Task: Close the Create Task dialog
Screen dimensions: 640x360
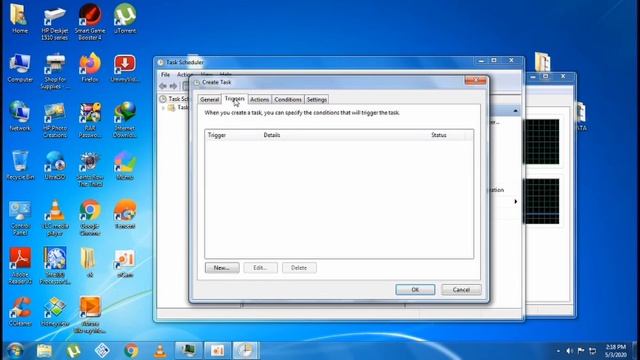Action: pos(476,81)
